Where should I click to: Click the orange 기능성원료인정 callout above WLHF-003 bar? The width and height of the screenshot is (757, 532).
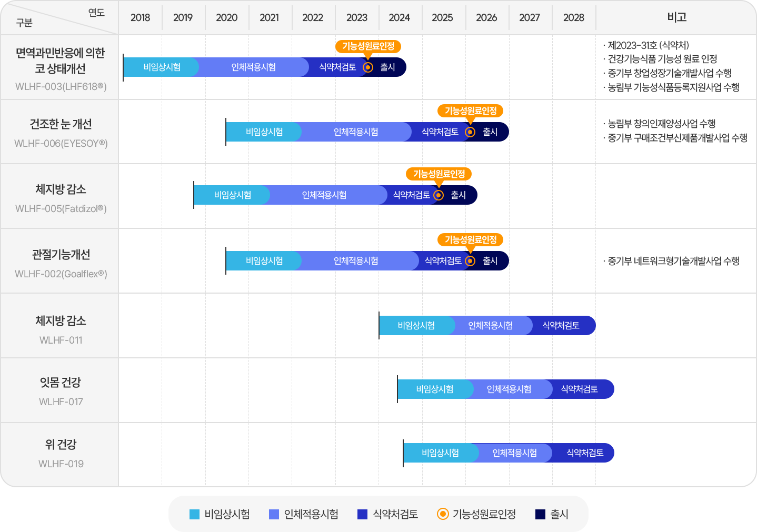368,46
